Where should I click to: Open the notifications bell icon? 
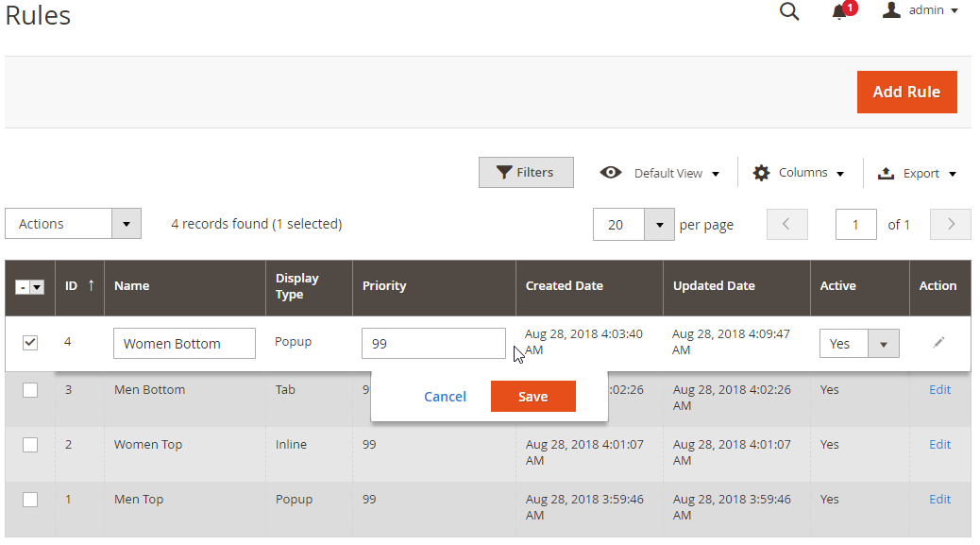click(x=839, y=12)
